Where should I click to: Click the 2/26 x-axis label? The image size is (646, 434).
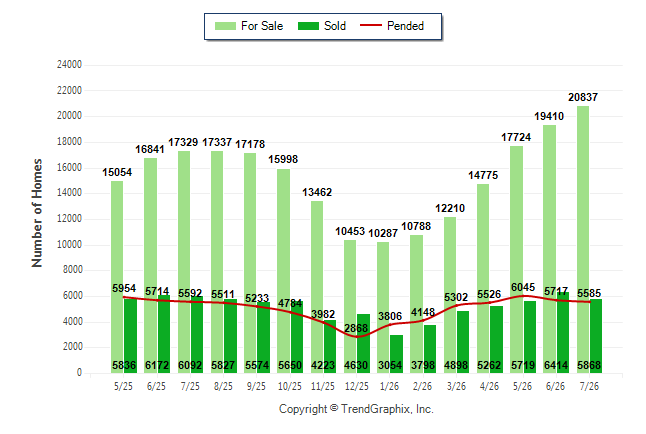(423, 386)
